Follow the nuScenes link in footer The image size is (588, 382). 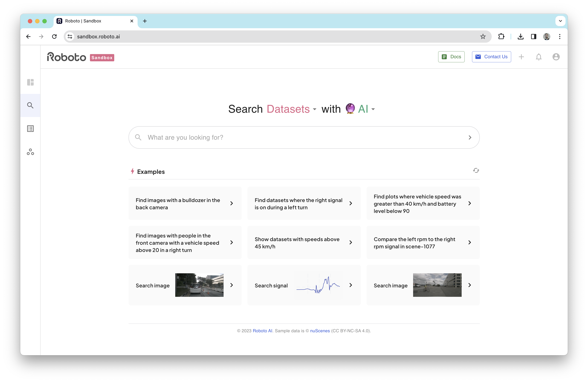320,331
